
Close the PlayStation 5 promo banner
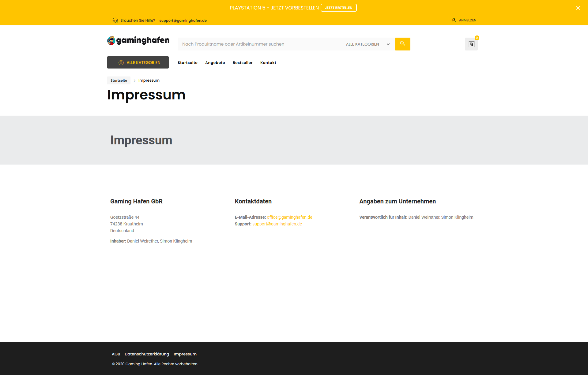[x=578, y=8]
